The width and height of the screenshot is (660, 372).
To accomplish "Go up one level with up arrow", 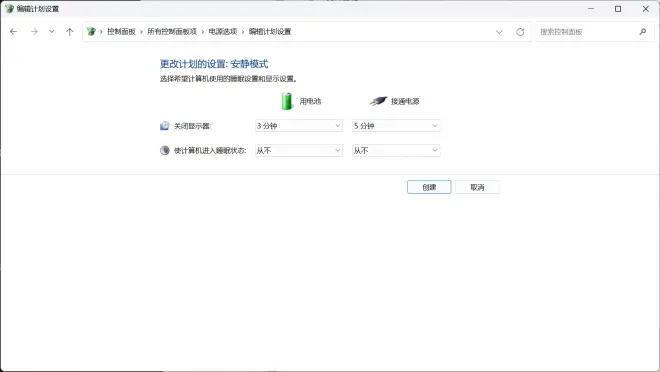I will coord(70,32).
